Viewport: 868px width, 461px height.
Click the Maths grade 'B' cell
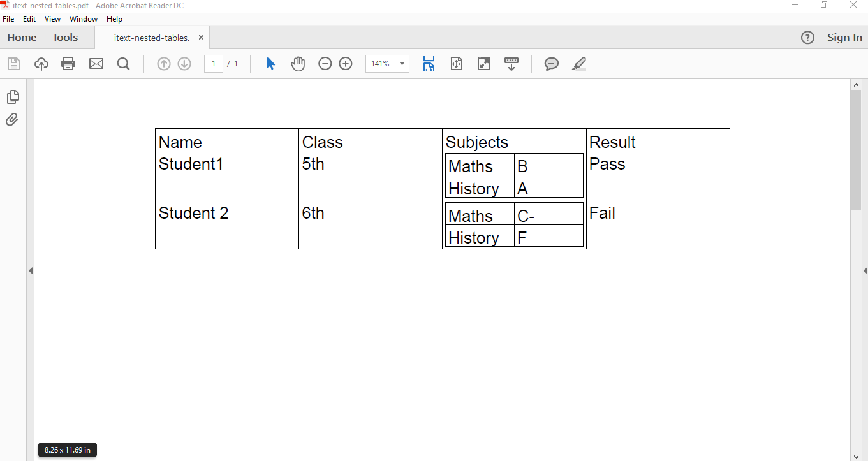point(548,165)
